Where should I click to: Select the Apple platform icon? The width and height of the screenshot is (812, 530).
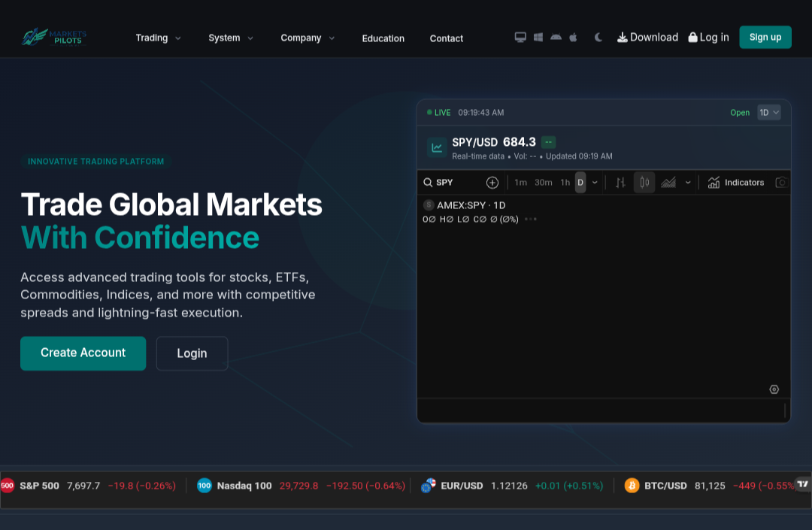coord(573,38)
